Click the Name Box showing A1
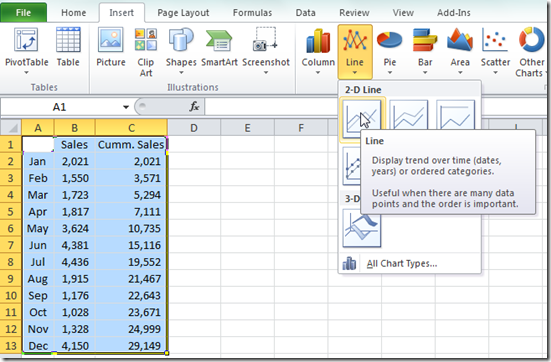Image resolution: width=551 pixels, height=362 pixels. tap(60, 107)
